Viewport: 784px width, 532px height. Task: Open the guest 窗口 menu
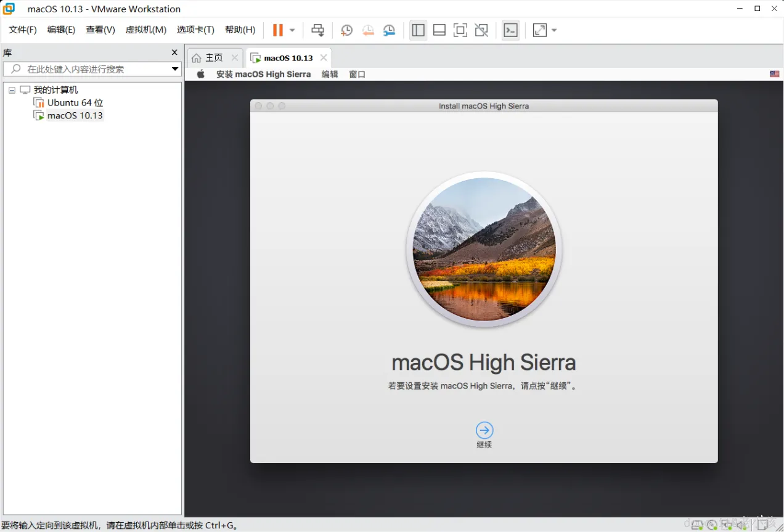point(357,74)
